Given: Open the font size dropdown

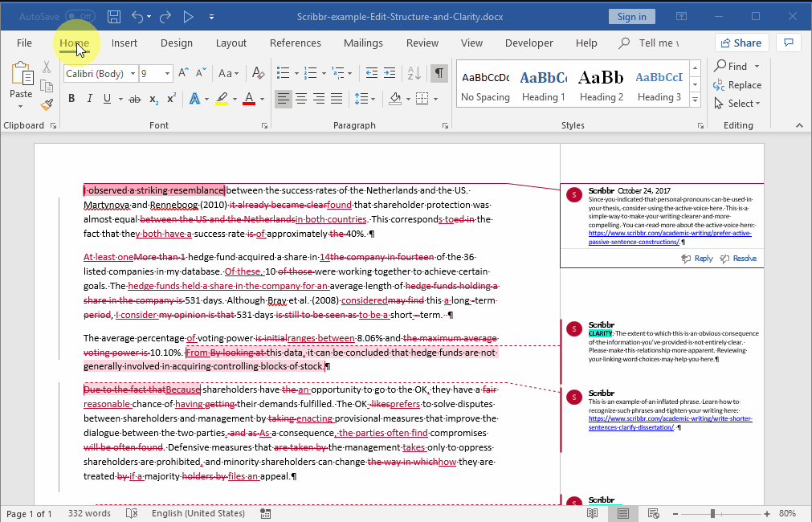Looking at the screenshot, I should [x=167, y=74].
